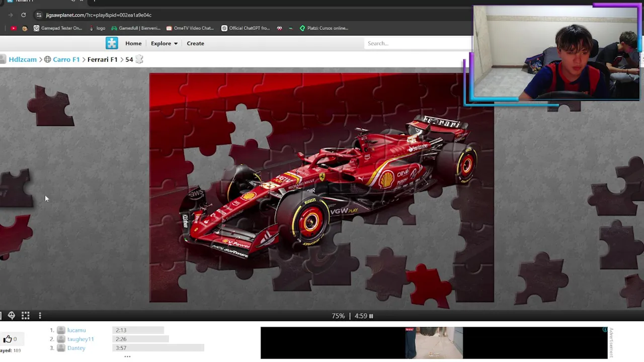Click the arrange pieces grid icon

coord(25,316)
